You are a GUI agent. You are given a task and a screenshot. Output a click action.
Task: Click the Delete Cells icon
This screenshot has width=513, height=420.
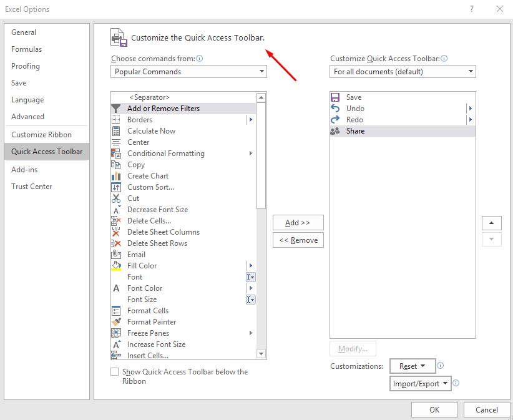(x=116, y=221)
